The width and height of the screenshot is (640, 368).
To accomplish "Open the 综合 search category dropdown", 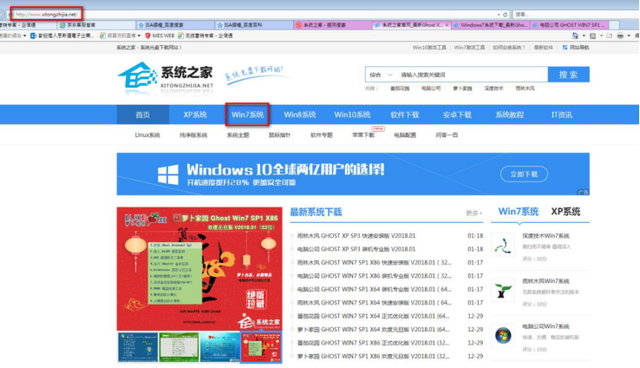I will (x=381, y=75).
